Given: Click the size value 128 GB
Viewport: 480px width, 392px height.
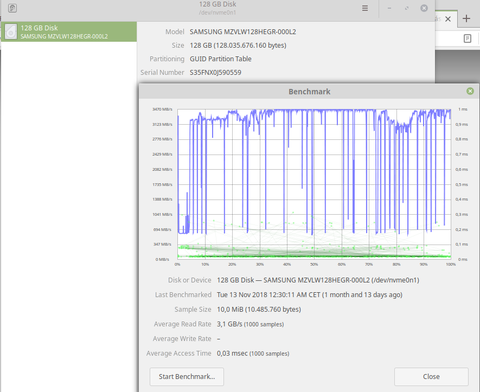Looking at the screenshot, I should [x=238, y=45].
